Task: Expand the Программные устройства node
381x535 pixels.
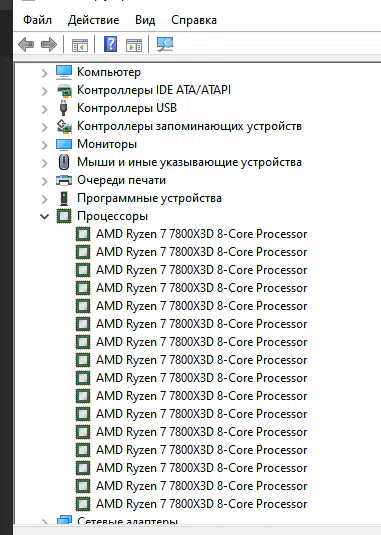Action: [x=44, y=199]
